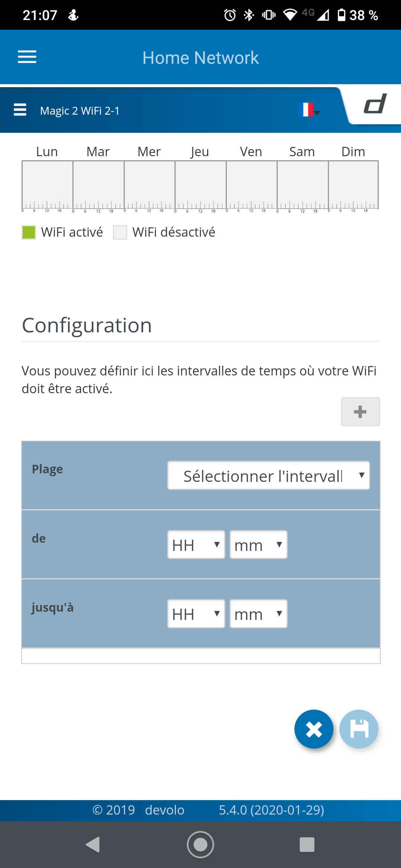Select the Lun column in schedule
The height and width of the screenshot is (868, 401).
coord(48,184)
